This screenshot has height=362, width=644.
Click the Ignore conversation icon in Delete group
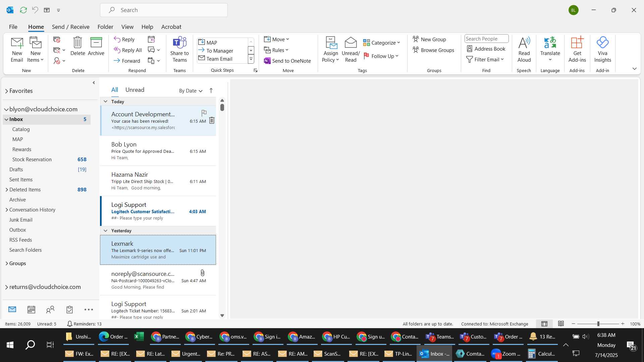pos(57,40)
